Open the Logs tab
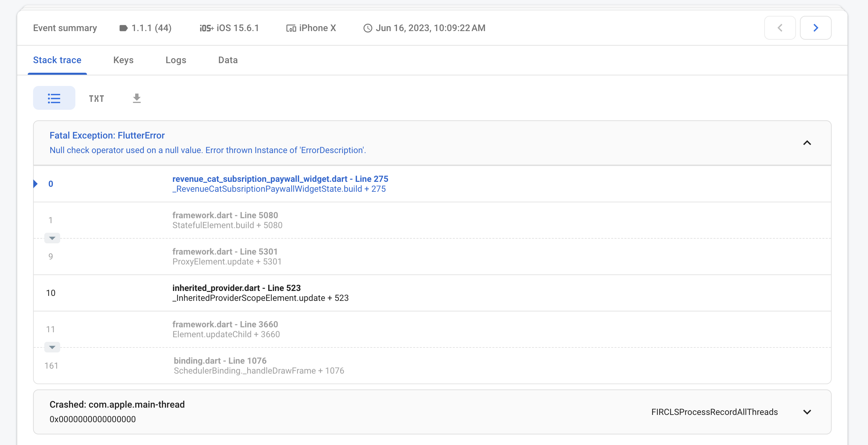 click(x=176, y=60)
